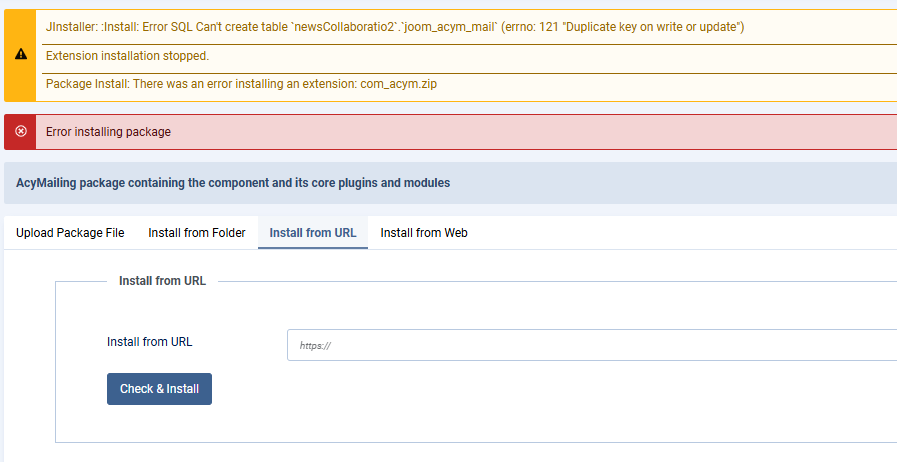897x462 pixels.
Task: Click the errno 121 duplicate key text
Action: point(623,27)
